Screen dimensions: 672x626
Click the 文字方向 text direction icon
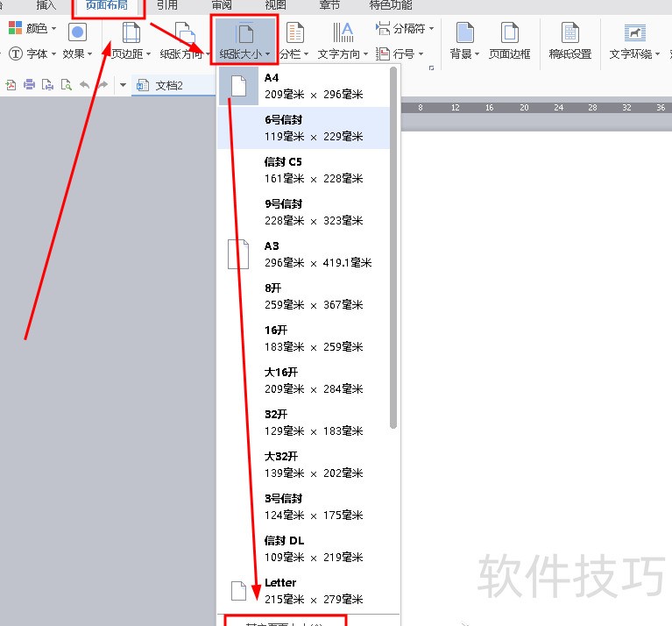(x=343, y=32)
